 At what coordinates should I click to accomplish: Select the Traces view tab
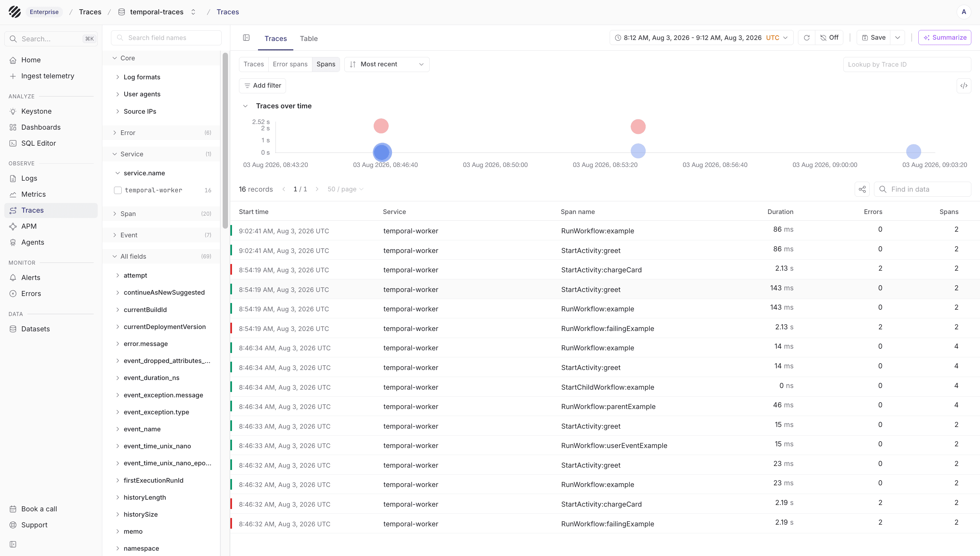pyautogui.click(x=276, y=39)
